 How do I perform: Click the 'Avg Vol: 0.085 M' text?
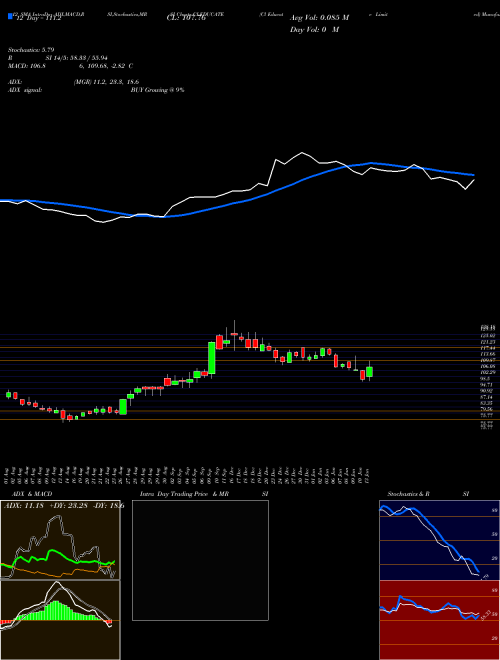tap(319, 18)
